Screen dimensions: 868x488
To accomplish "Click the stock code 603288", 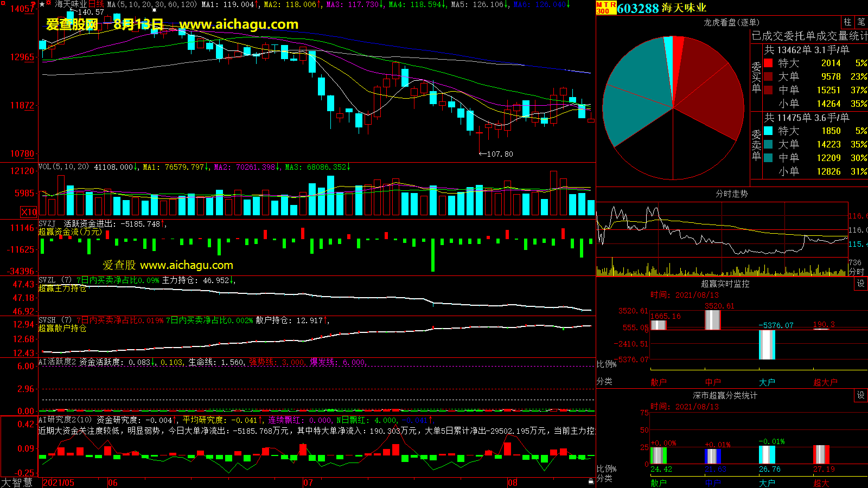I will tap(637, 8).
